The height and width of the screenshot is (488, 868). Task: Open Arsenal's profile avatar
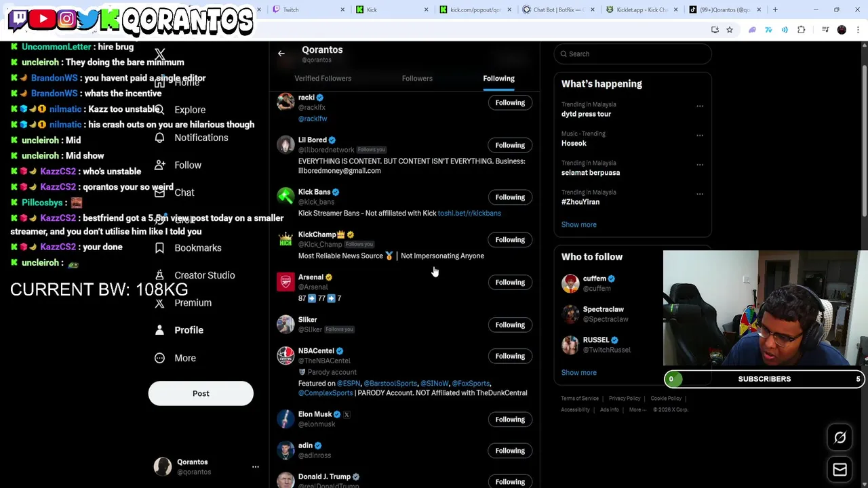(285, 282)
